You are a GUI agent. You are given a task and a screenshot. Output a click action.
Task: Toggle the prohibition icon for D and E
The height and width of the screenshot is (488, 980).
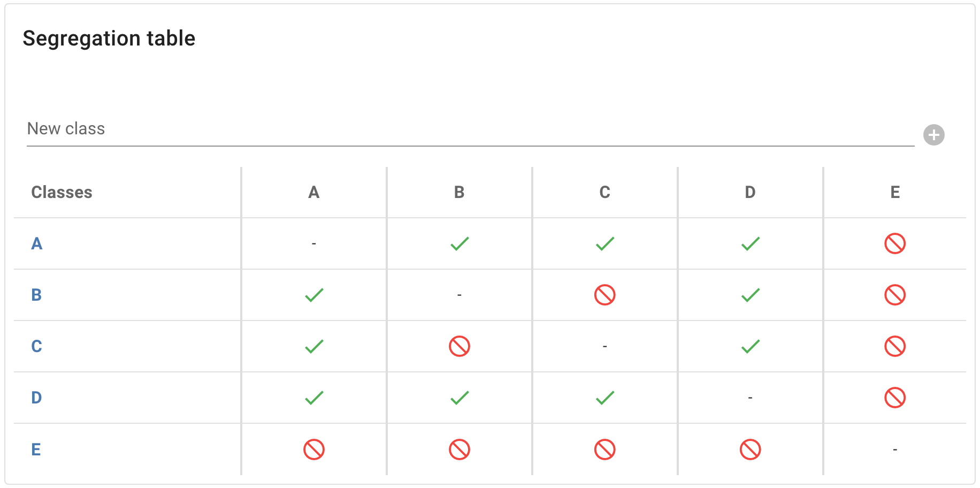click(895, 398)
